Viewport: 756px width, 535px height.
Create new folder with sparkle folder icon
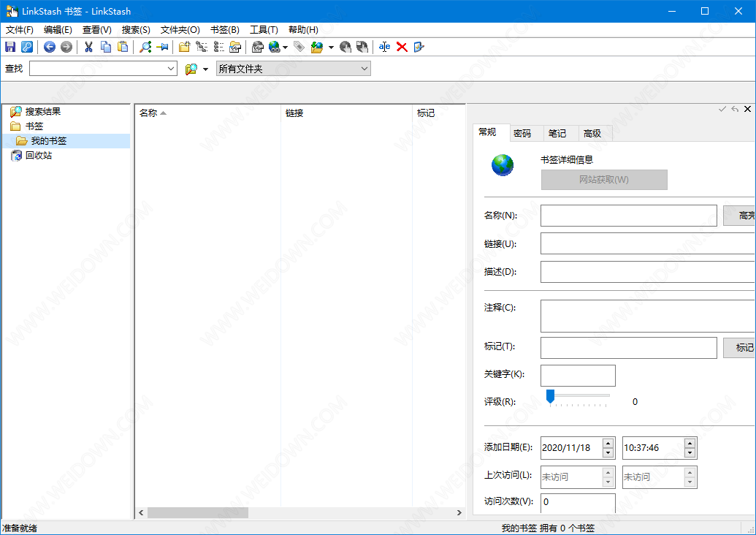[x=185, y=47]
